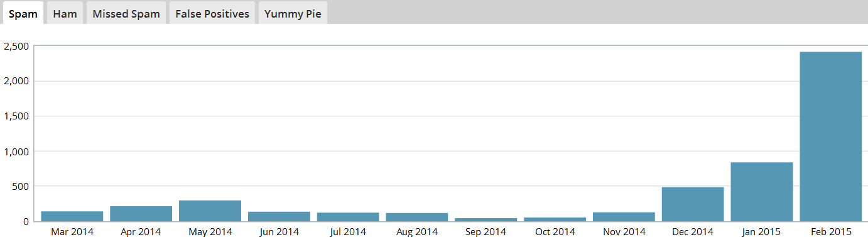Select the Apr 2014 bar
The width and height of the screenshot is (868, 237).
coord(141,214)
